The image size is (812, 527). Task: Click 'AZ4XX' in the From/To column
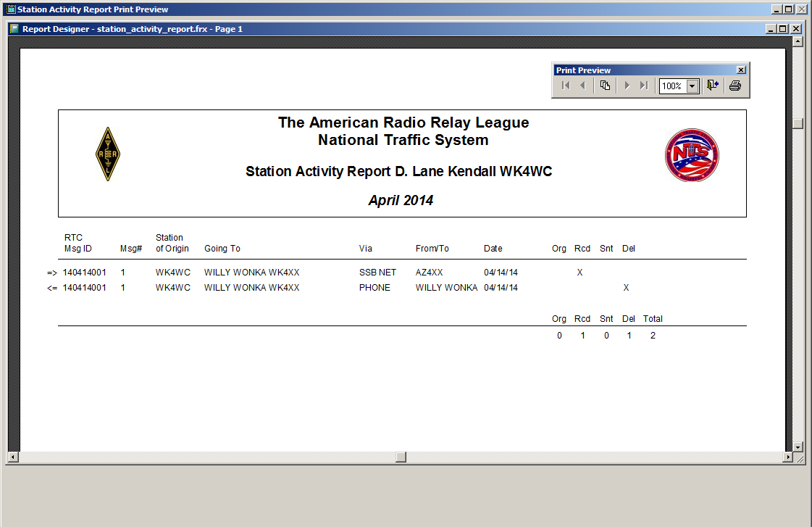click(430, 273)
